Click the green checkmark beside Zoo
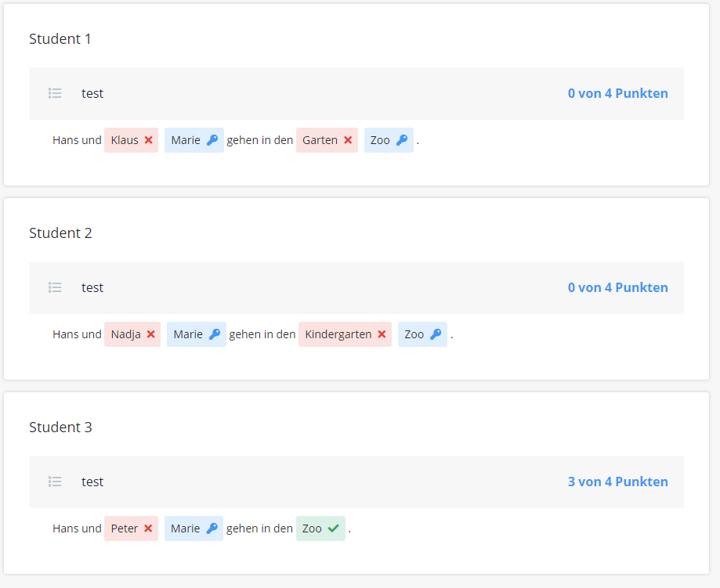This screenshot has width=720, height=588. [x=334, y=528]
